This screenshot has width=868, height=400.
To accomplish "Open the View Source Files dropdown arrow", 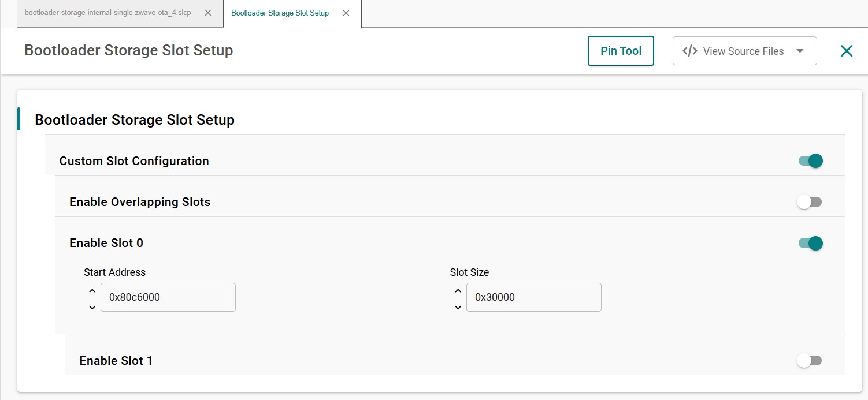I will tap(800, 51).
